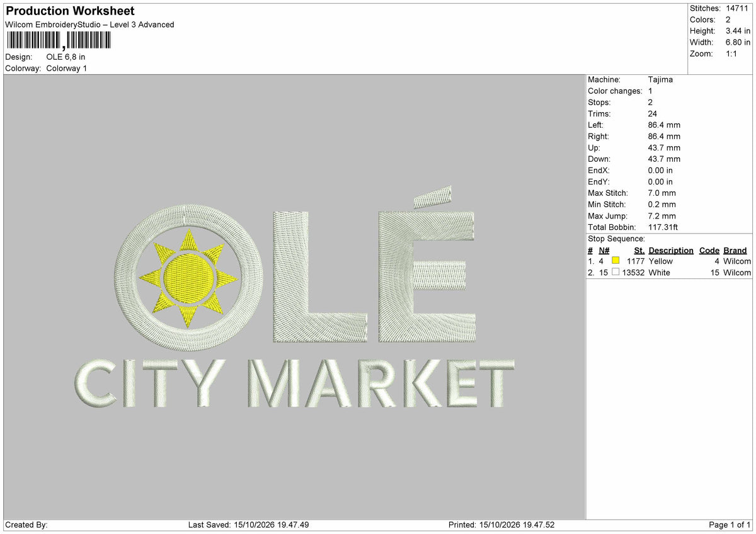Click the 'N#' column header
The height and width of the screenshot is (534, 756).
[x=604, y=250]
